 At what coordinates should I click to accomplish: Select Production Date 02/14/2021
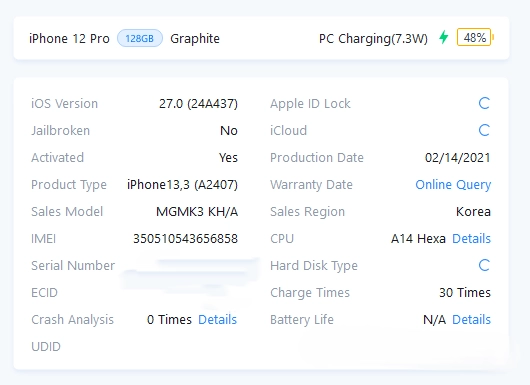tap(458, 158)
